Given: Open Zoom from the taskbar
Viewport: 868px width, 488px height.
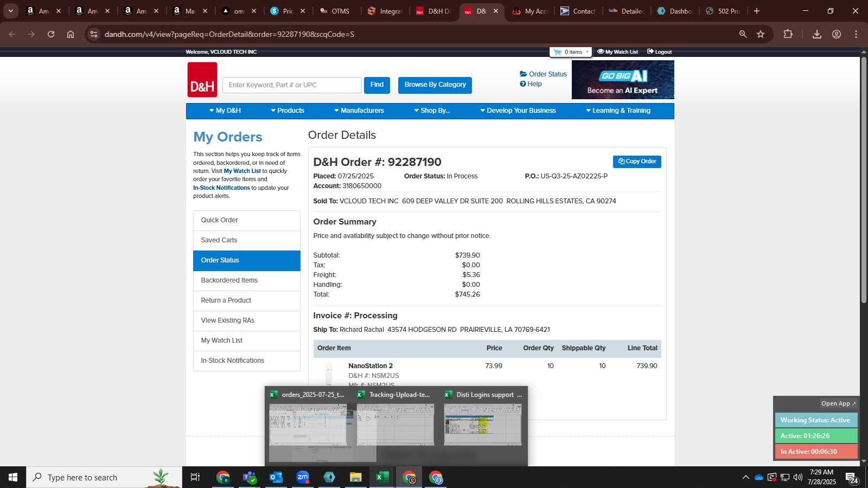Looking at the screenshot, I should (303, 477).
